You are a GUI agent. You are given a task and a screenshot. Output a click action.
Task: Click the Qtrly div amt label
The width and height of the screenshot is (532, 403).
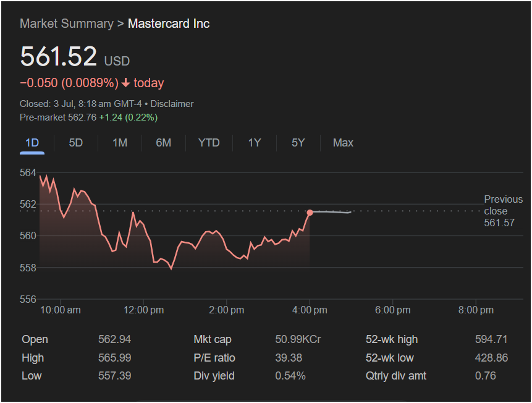(396, 376)
